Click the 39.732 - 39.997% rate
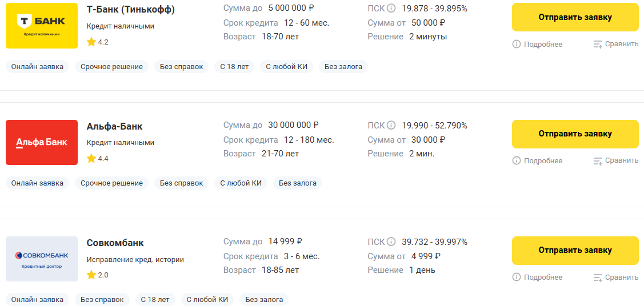This screenshot has width=644, height=306. coord(434,241)
